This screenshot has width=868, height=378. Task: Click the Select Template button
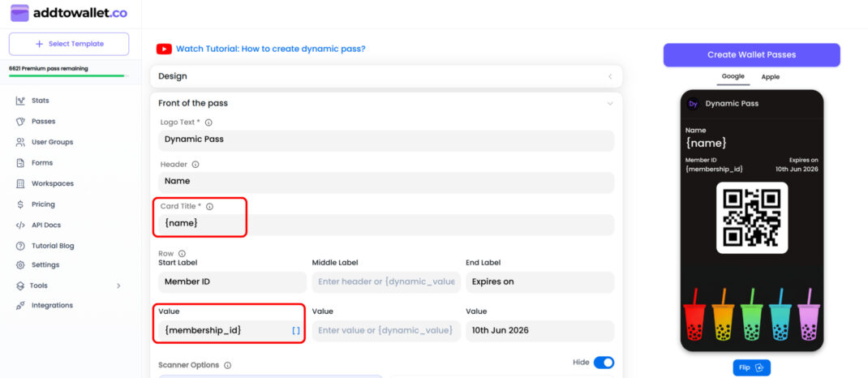click(69, 44)
